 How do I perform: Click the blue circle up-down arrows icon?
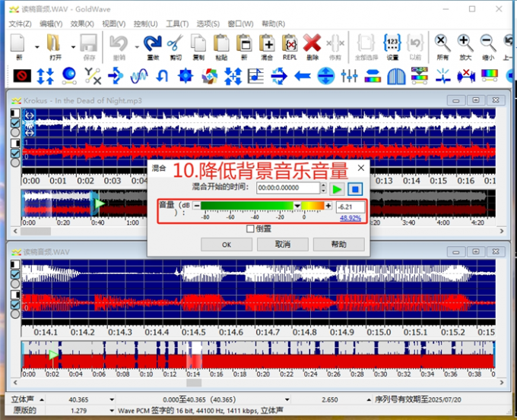(x=325, y=76)
